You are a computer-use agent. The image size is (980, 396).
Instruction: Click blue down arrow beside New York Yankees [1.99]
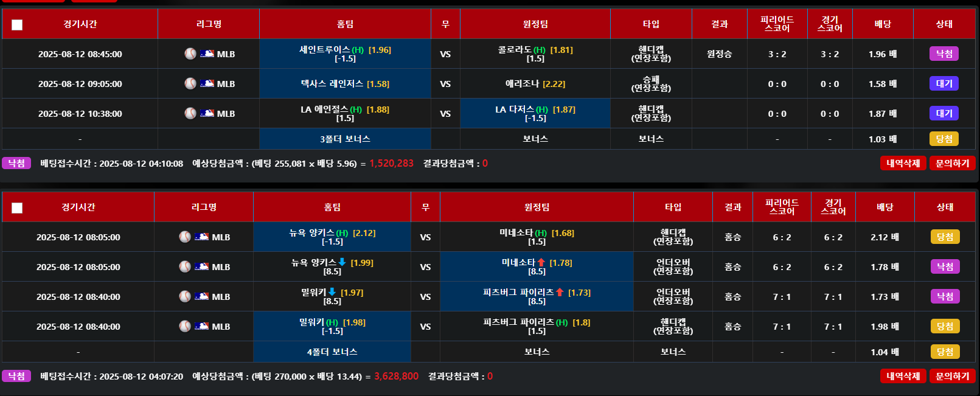pos(342,262)
